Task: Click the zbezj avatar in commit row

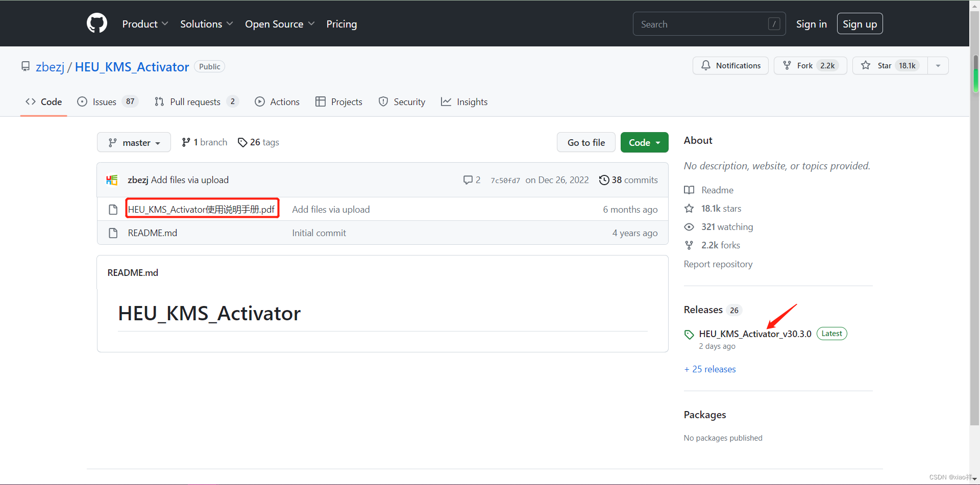Action: (112, 180)
